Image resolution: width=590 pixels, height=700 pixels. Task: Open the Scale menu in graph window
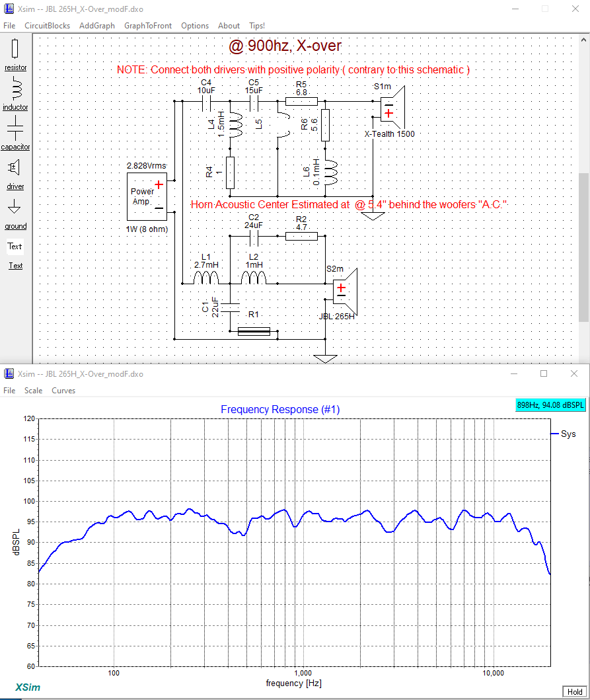[x=34, y=391]
